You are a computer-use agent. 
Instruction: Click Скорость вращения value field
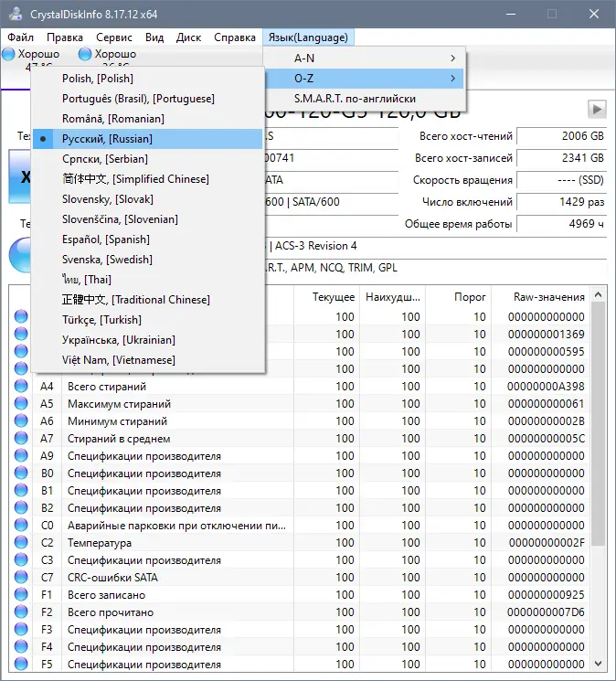tap(562, 180)
